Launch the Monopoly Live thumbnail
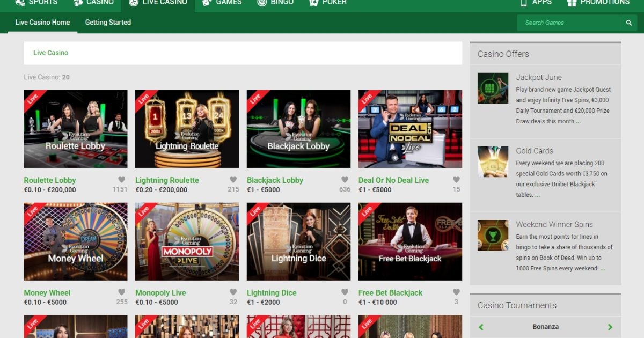The height and width of the screenshot is (338, 644). coord(187,241)
